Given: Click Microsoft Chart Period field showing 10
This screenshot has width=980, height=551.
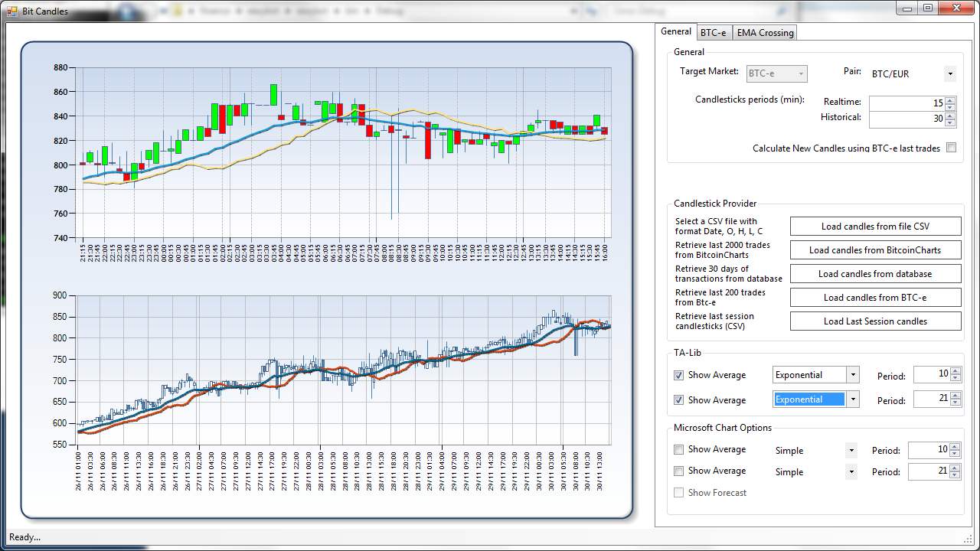Looking at the screenshot, I should click(929, 450).
